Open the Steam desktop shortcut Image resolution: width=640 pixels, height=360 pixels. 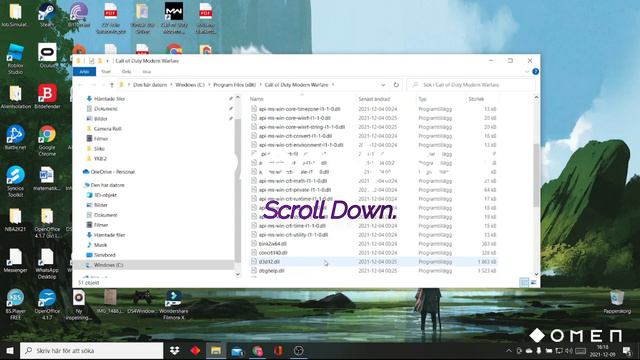pos(47,15)
